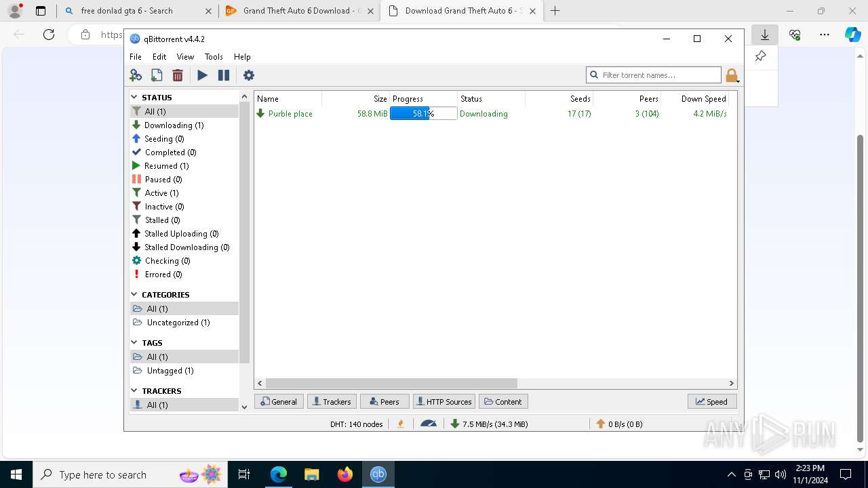Click the Purble place progress bar
Viewport: 868px width, 488px height.
[423, 114]
